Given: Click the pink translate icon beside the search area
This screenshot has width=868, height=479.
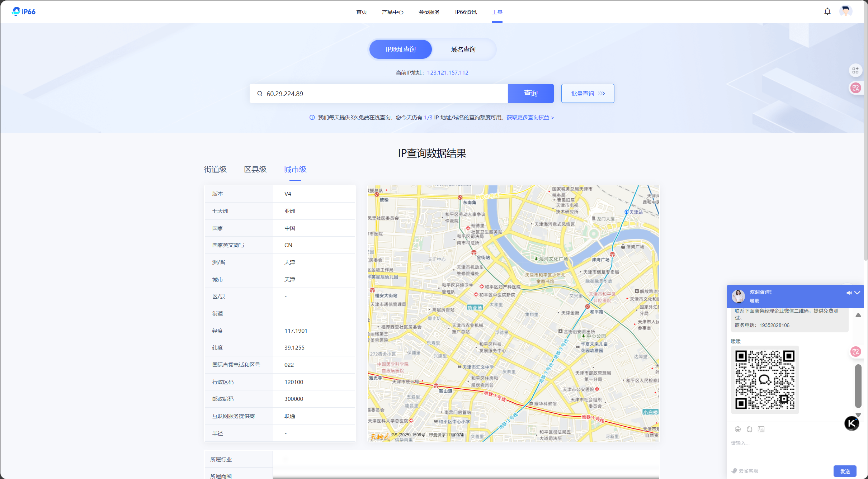Looking at the screenshot, I should click(855, 88).
